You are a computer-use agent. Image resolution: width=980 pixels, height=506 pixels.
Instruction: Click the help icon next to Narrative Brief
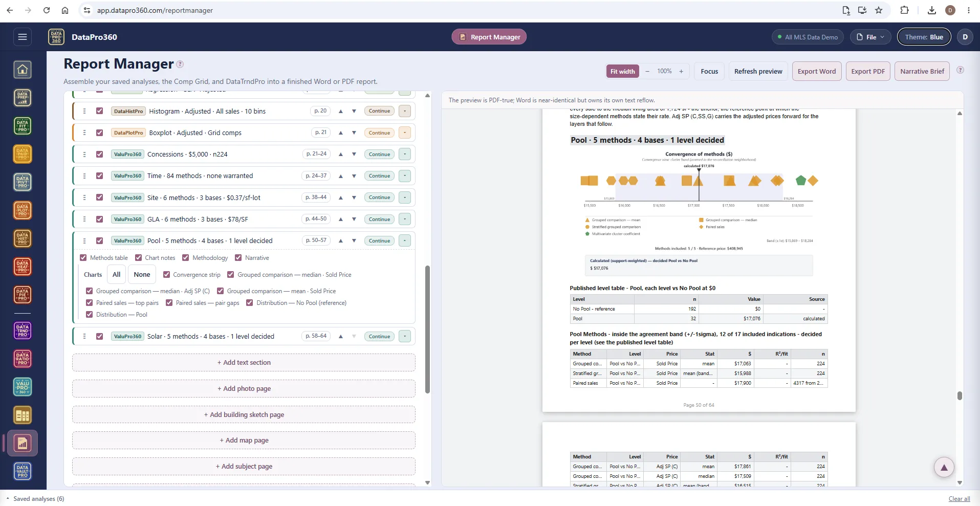point(960,70)
